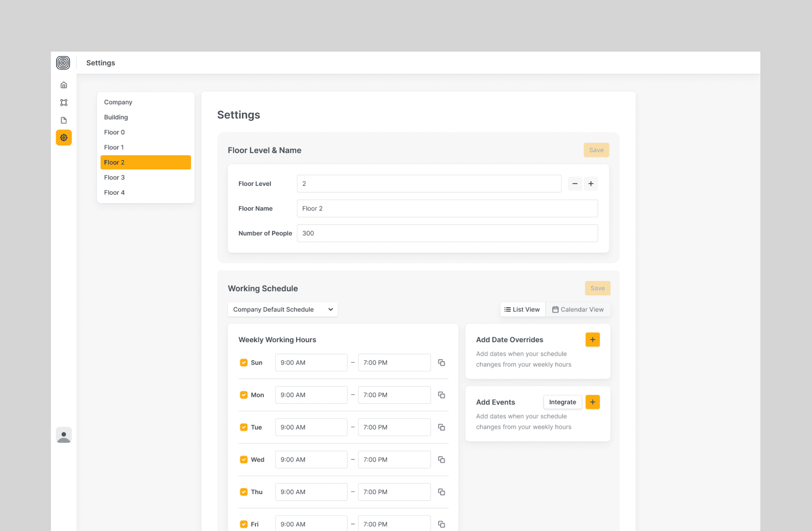The height and width of the screenshot is (531, 812).
Task: Uncheck the Sun working day checkbox
Action: point(244,362)
